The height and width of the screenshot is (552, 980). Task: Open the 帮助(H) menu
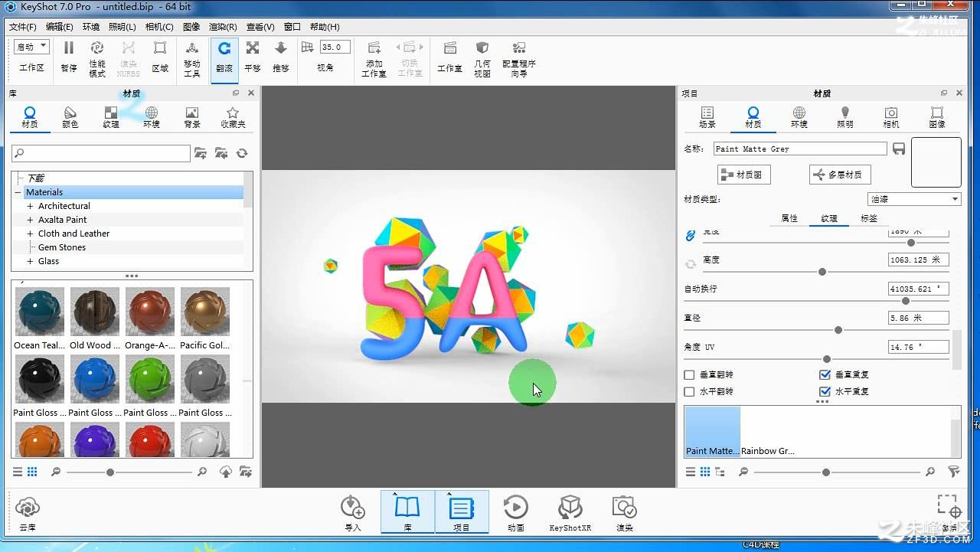[325, 27]
